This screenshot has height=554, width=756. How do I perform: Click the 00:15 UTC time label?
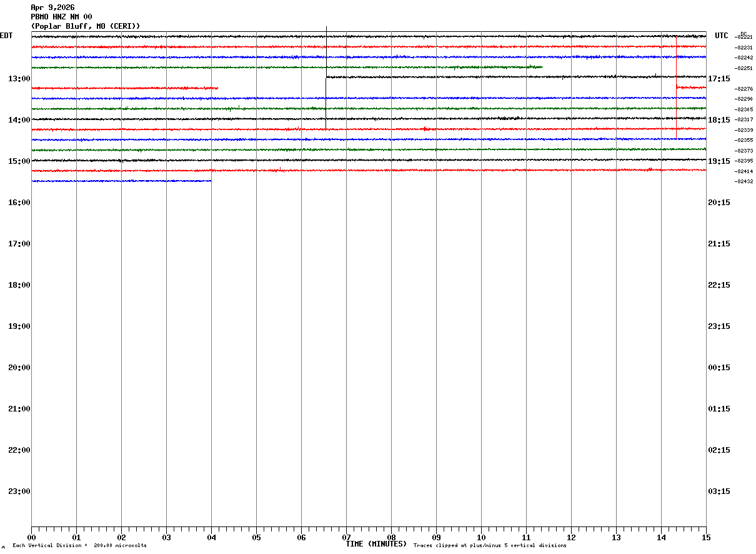click(719, 368)
